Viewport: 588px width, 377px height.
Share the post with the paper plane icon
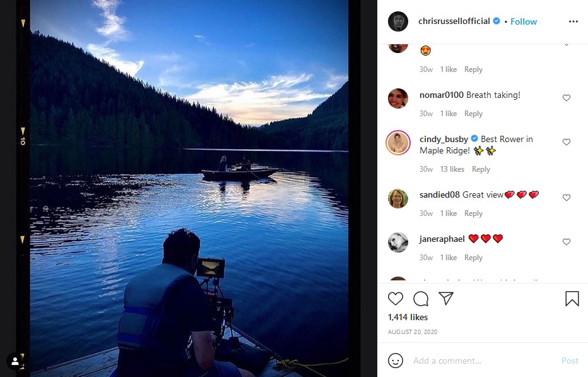tap(446, 298)
